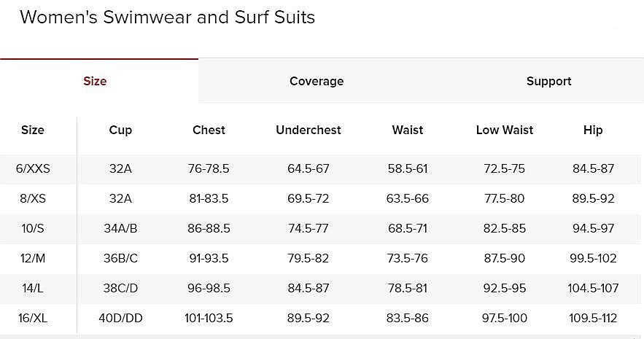The width and height of the screenshot is (644, 339).
Task: Click the 109.5-112 hip measurement cell
Action: click(x=593, y=318)
